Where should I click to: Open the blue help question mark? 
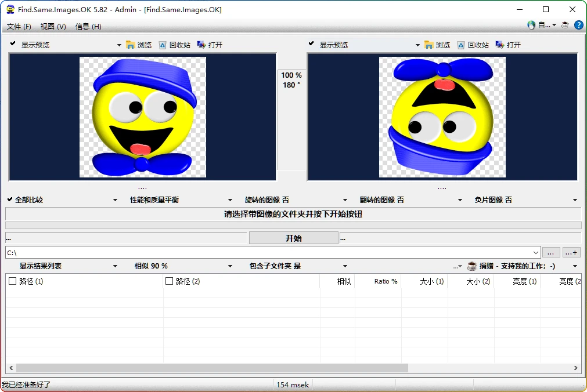point(578,25)
